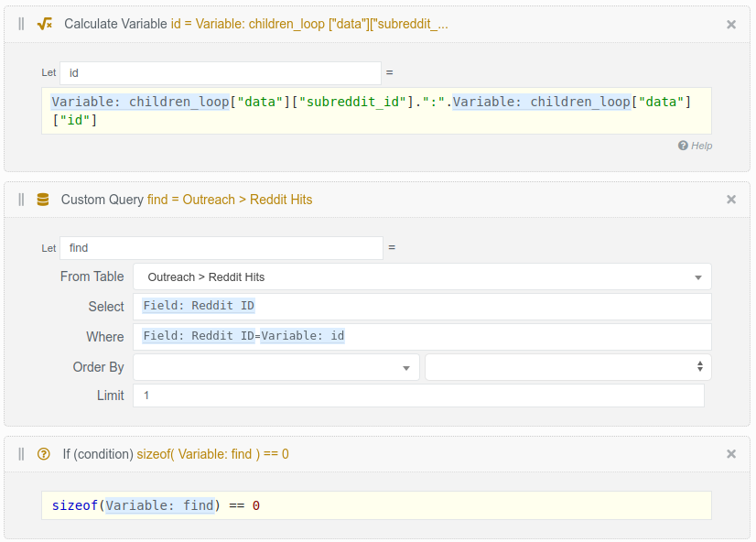This screenshot has height=542, width=756.
Task: Click the 'From Table' label
Action: [x=92, y=276]
